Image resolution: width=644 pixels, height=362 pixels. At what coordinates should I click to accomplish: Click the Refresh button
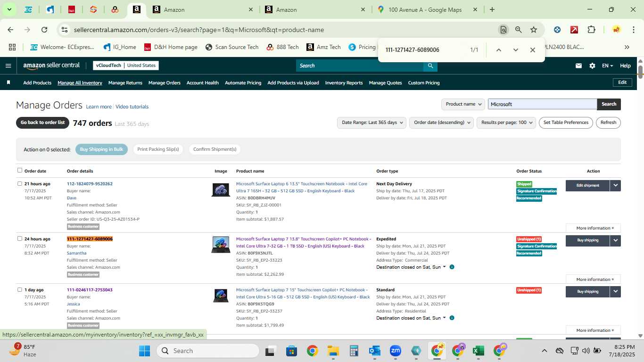608,123
